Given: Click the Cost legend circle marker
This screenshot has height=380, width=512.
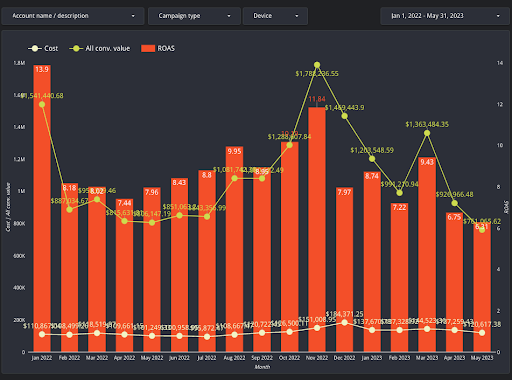Looking at the screenshot, I should coord(35,48).
